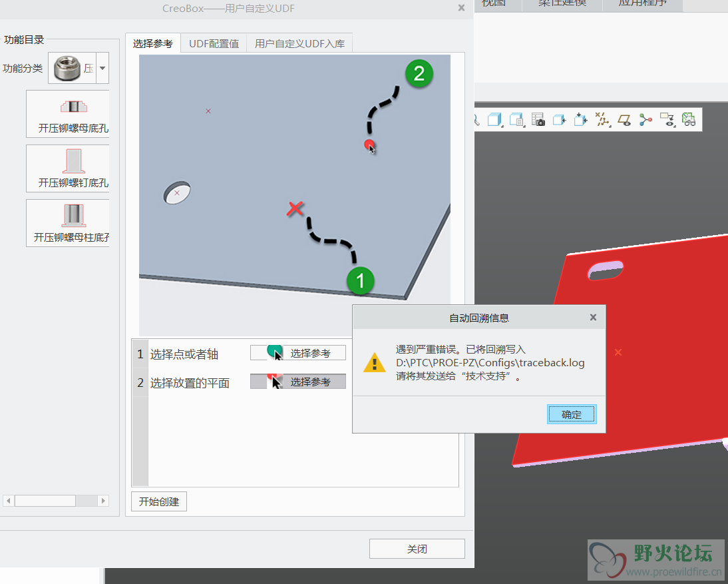This screenshot has width=728, height=584.
Task: Open the 柔性建模 ribbon tab
Action: pos(562,3)
